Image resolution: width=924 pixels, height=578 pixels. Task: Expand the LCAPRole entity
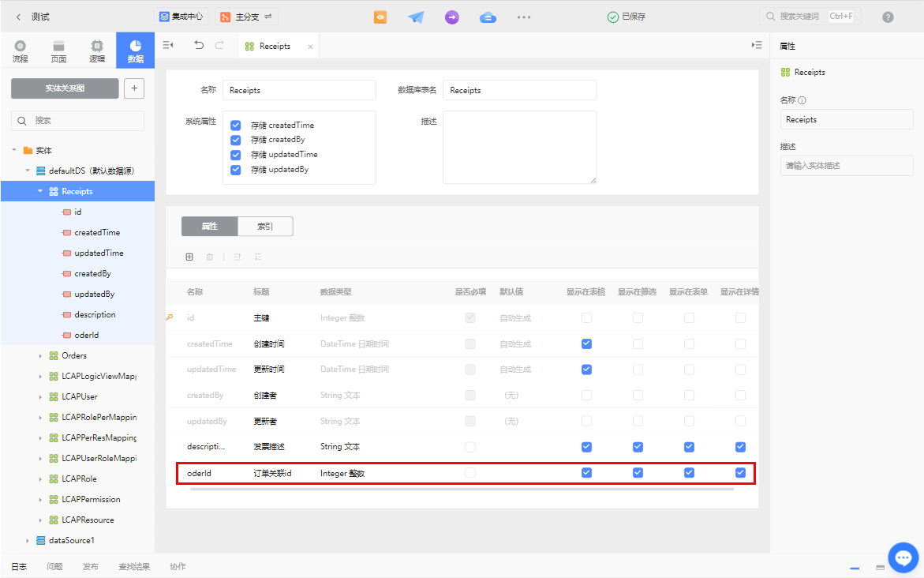click(x=40, y=479)
